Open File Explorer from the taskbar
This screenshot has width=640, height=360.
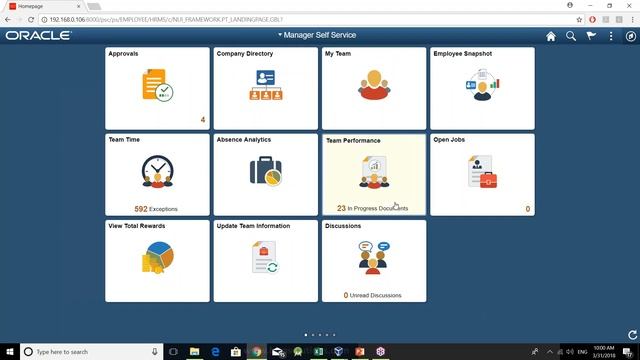coord(194,351)
